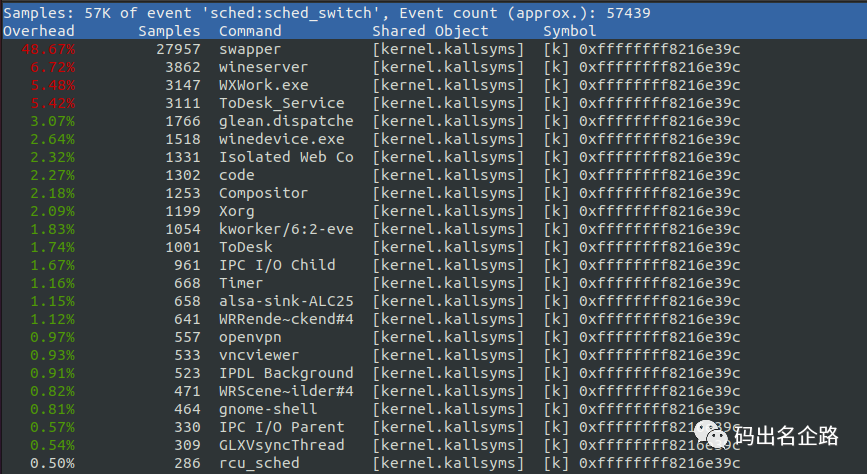The image size is (867, 474).
Task: Click the Overhead column header
Action: (x=39, y=31)
